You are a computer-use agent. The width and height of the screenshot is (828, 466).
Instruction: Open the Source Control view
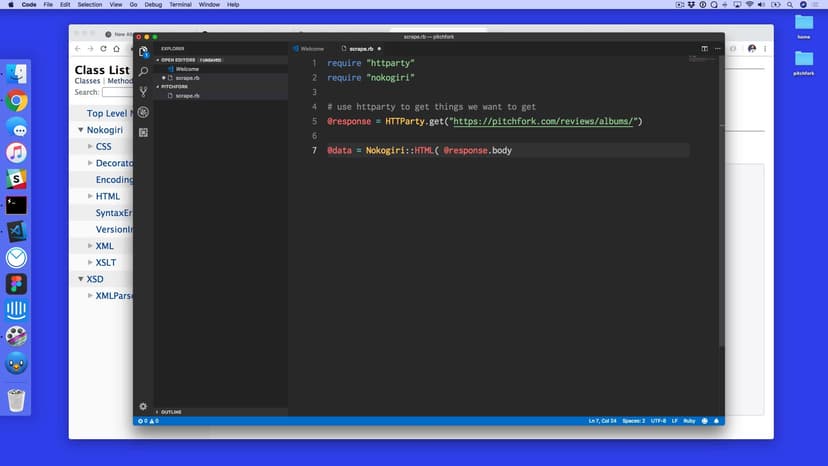pyautogui.click(x=144, y=92)
